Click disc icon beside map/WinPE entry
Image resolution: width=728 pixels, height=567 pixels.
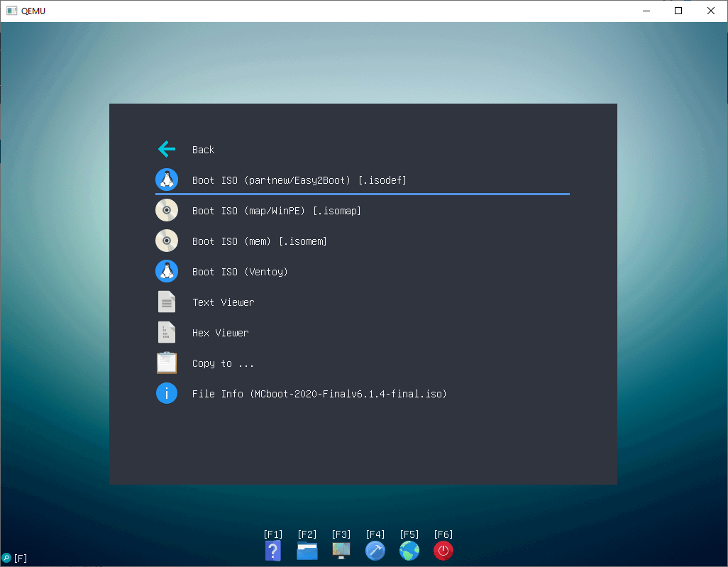pyautogui.click(x=167, y=210)
